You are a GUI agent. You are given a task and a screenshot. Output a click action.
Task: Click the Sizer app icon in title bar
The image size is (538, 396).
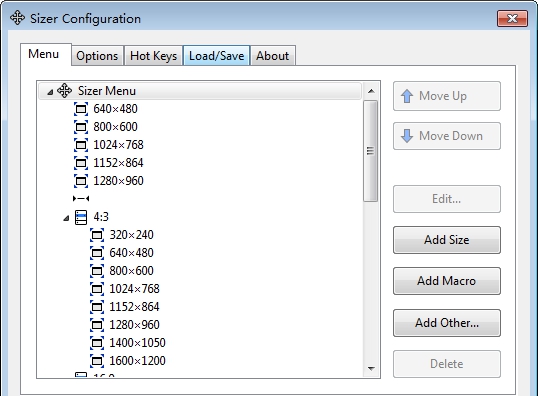click(x=17, y=18)
